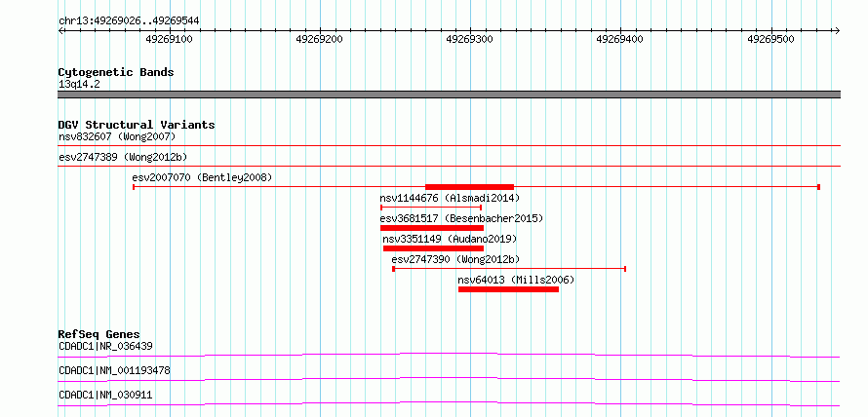Open variant nsv832607 (Wong2007) label
Screen dimensions: 868x417
point(117,136)
